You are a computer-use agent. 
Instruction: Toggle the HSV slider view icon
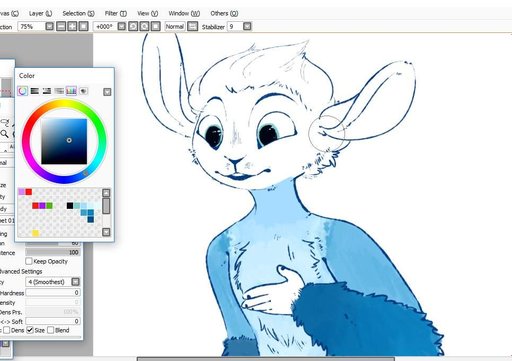coord(47,91)
